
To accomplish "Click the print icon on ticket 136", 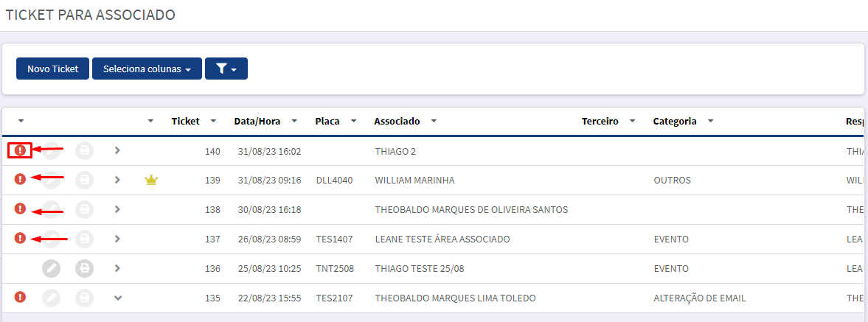I will [x=84, y=268].
